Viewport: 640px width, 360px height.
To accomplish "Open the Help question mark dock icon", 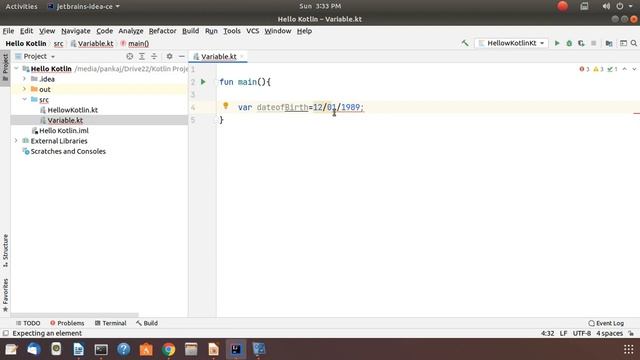I will 124,349.
